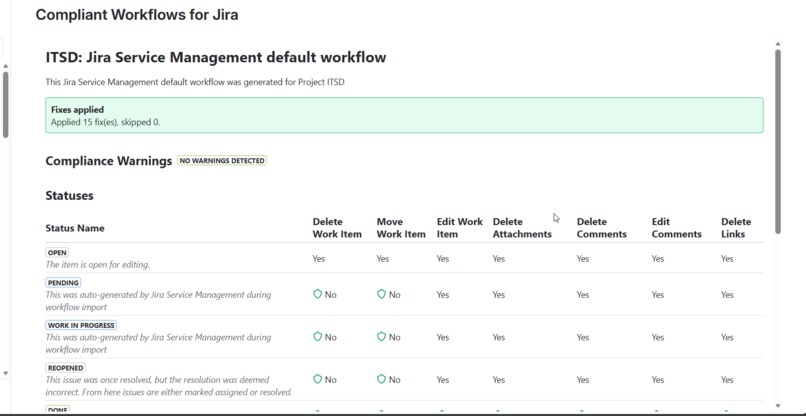Click the Open row Delete Links Yes
This screenshot has height=416, width=806.
tap(727, 259)
